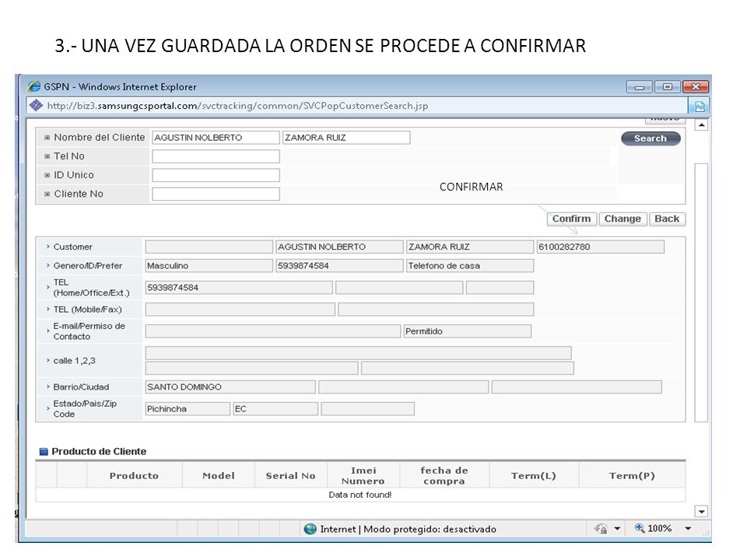Click the last name search field ZAMORA RUIZ
The image size is (747, 560).
346,138
